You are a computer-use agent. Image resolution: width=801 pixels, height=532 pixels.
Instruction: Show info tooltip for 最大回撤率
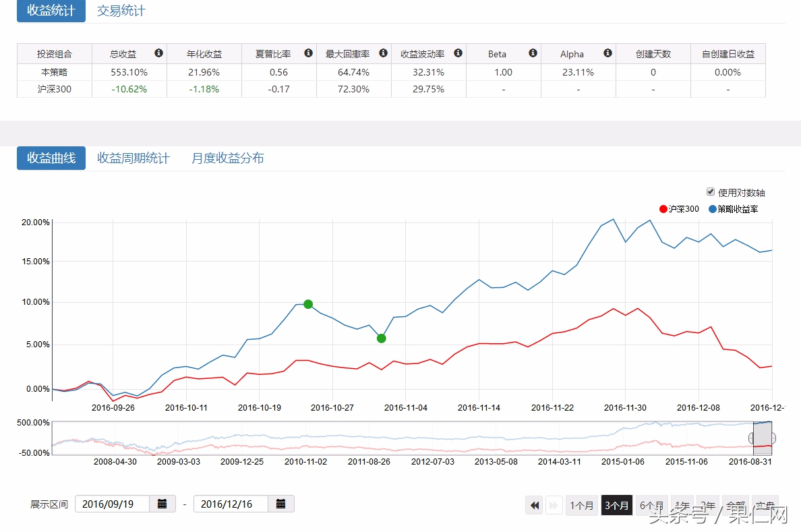pos(383,53)
